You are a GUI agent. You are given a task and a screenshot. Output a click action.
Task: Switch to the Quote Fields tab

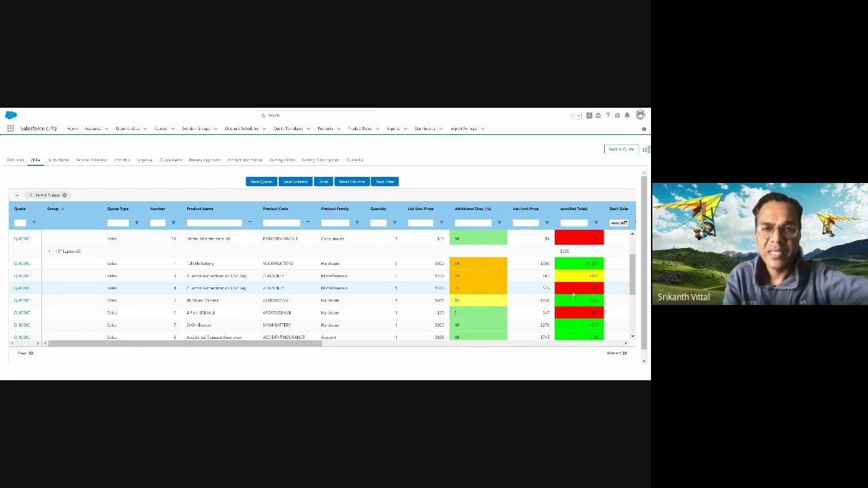click(x=171, y=160)
